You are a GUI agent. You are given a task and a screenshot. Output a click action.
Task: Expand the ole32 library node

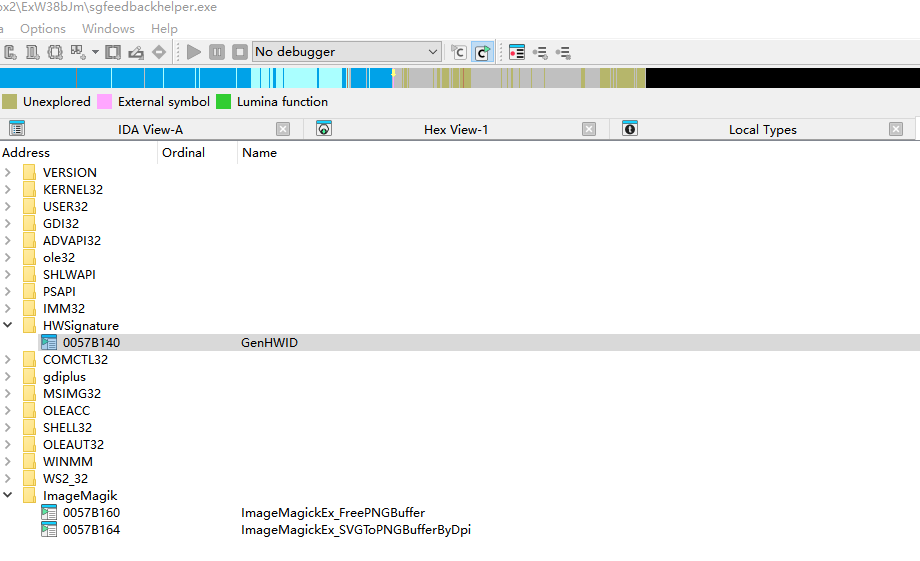tap(8, 258)
